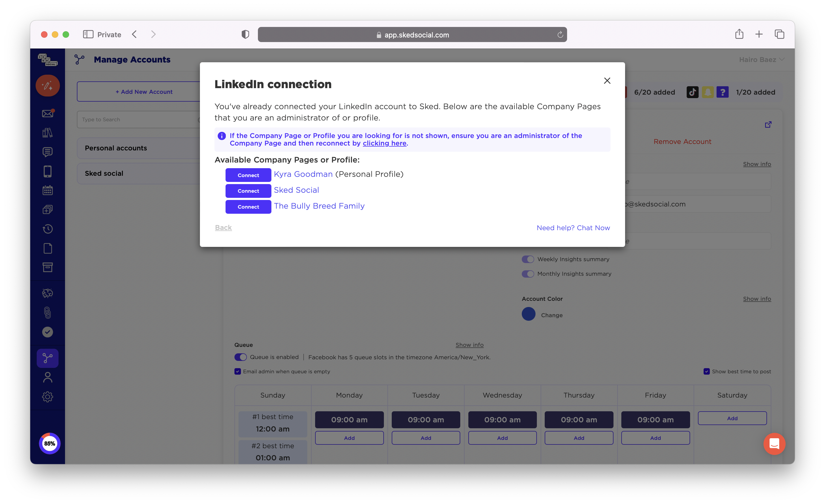Image resolution: width=825 pixels, height=504 pixels.
Task: Open the Sked Social logo home
Action: click(x=47, y=60)
